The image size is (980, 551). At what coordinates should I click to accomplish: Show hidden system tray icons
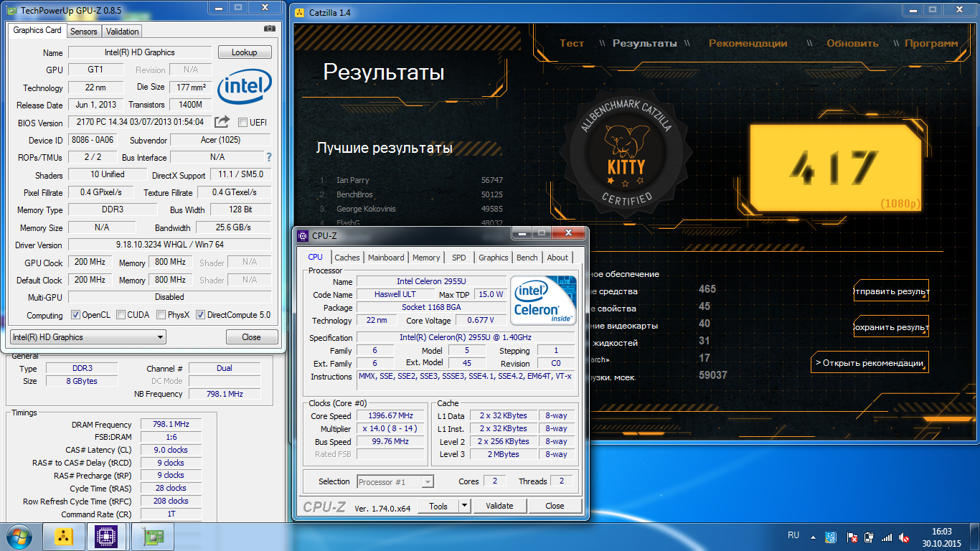[813, 537]
